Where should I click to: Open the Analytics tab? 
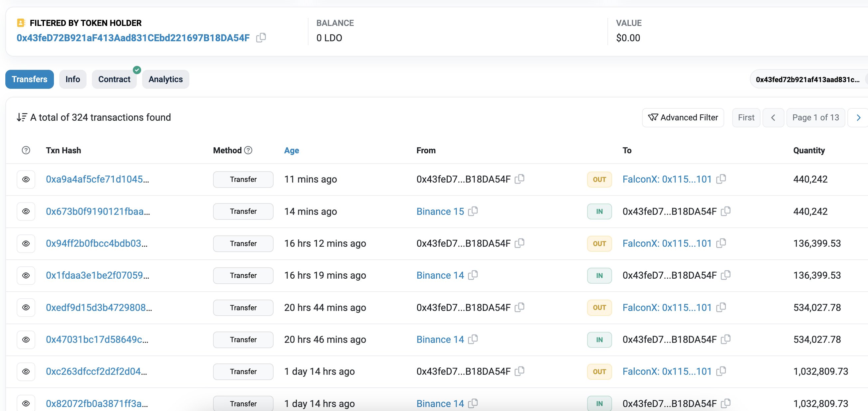click(166, 79)
